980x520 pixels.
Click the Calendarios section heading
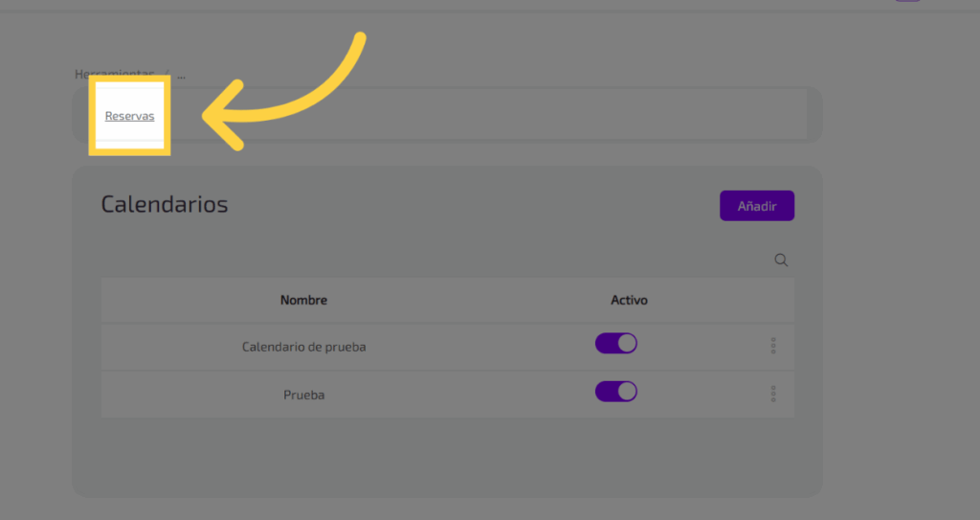coord(165,204)
